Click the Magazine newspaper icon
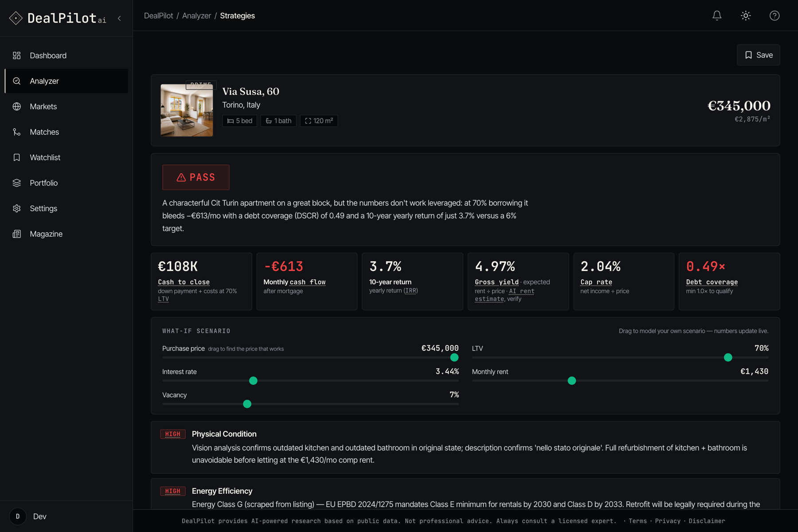The image size is (798, 532). point(17,234)
